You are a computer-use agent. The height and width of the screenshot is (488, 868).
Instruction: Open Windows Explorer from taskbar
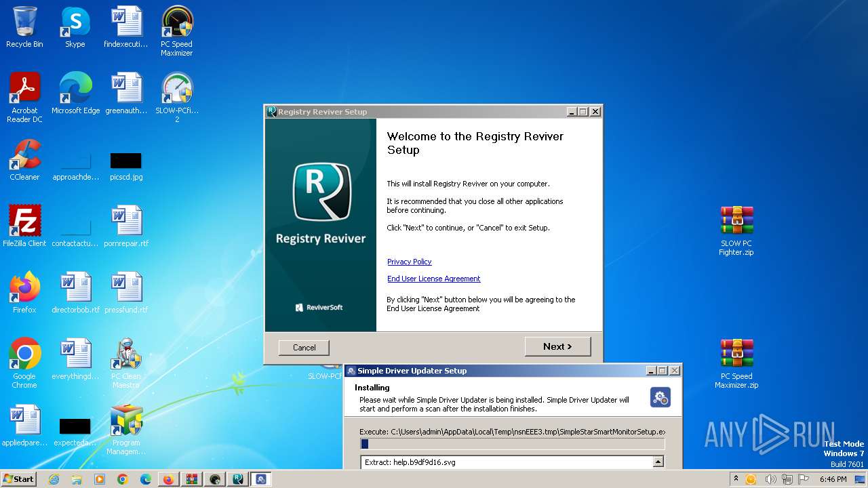77,479
